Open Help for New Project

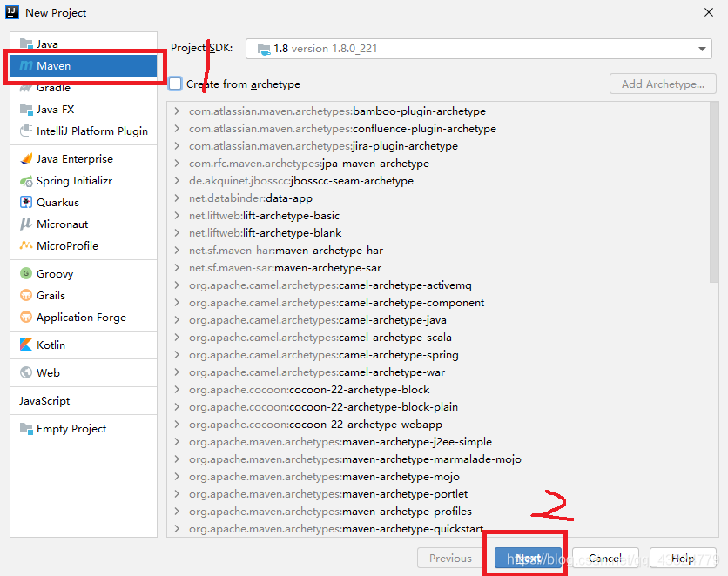point(683,558)
